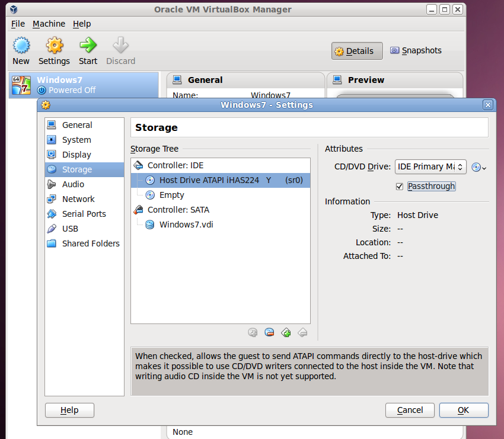This screenshot has width=504, height=439.
Task: Select the Empty drive row
Action: (x=221, y=195)
